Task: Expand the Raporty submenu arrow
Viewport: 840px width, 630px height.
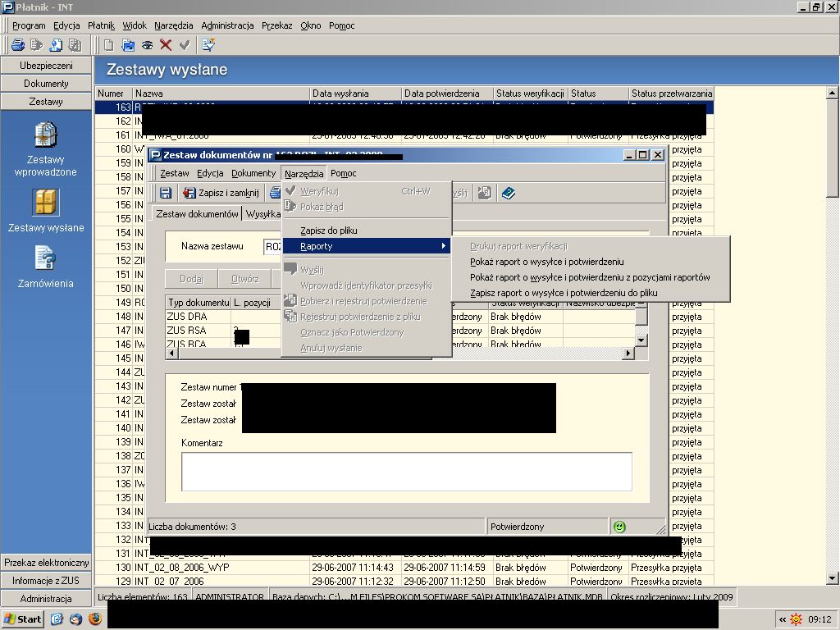Action: (443, 246)
